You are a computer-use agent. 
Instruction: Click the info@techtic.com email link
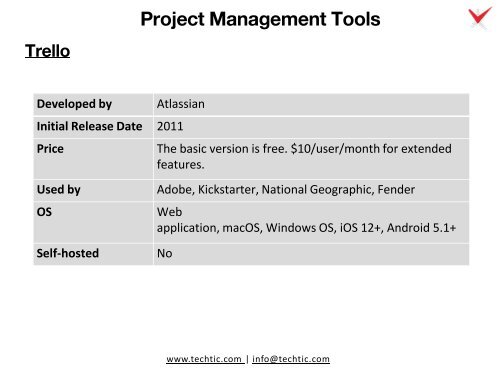pos(291,359)
